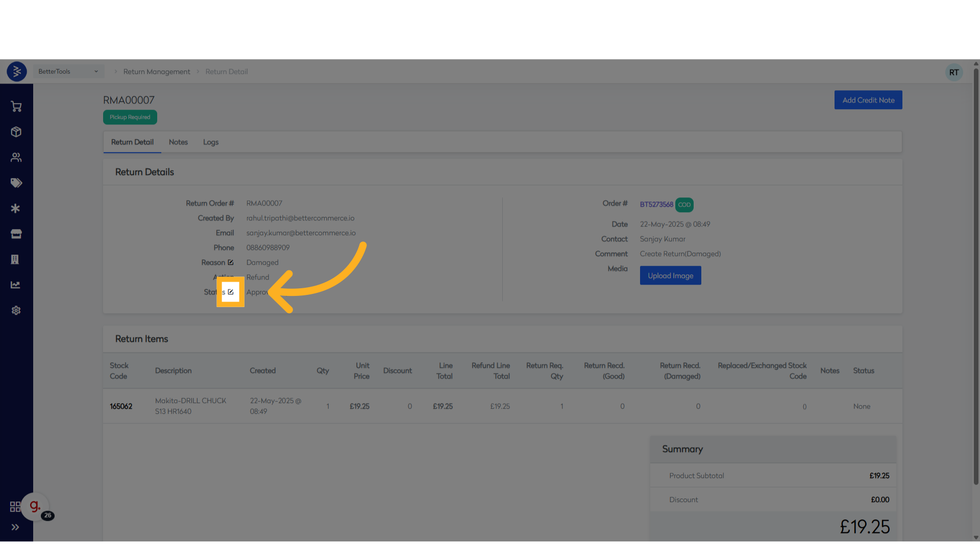Open order link BT5273568
This screenshot has height=551, width=980.
coord(656,204)
